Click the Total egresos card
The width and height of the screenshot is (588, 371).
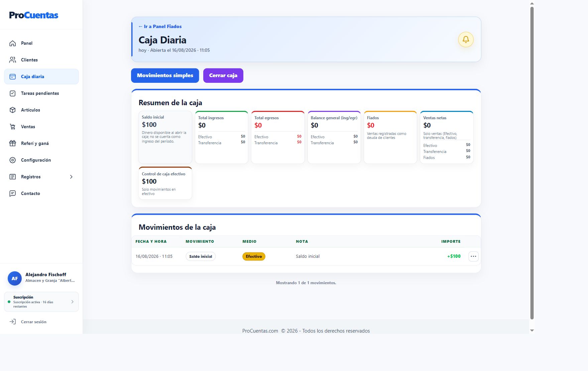[278, 137]
